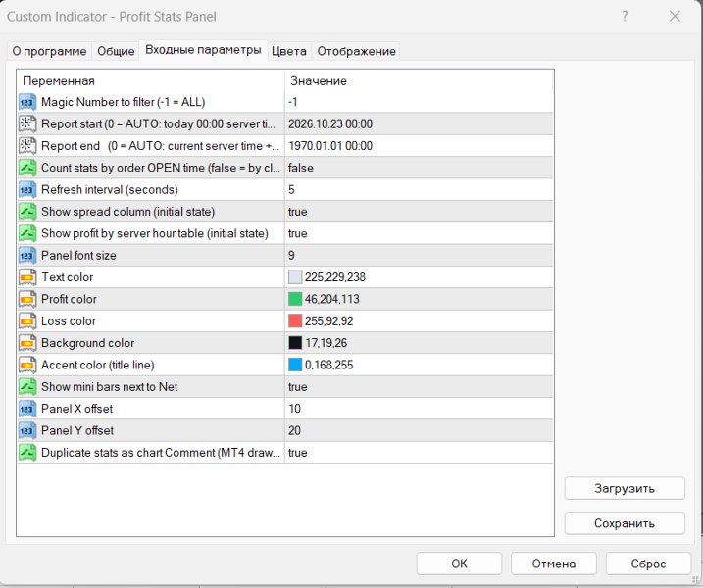This screenshot has height=588, width=703.
Task: Click the color icon beside Accent color
Action: [26, 365]
